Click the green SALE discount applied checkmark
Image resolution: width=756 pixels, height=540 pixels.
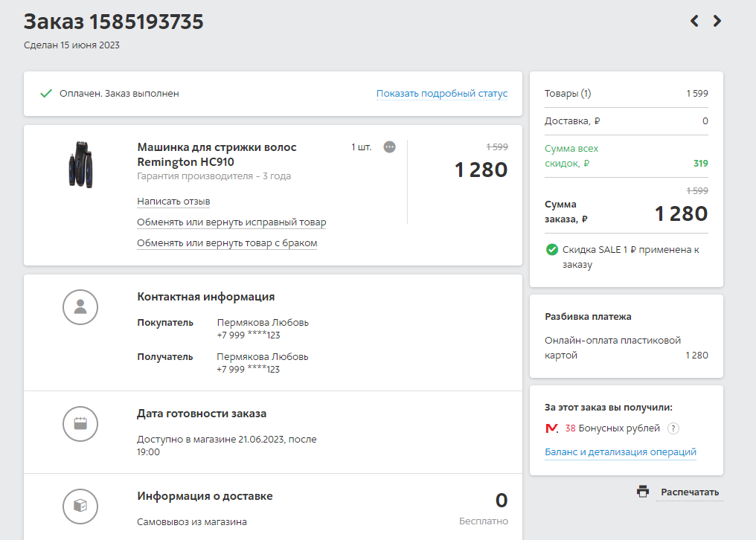coord(551,250)
